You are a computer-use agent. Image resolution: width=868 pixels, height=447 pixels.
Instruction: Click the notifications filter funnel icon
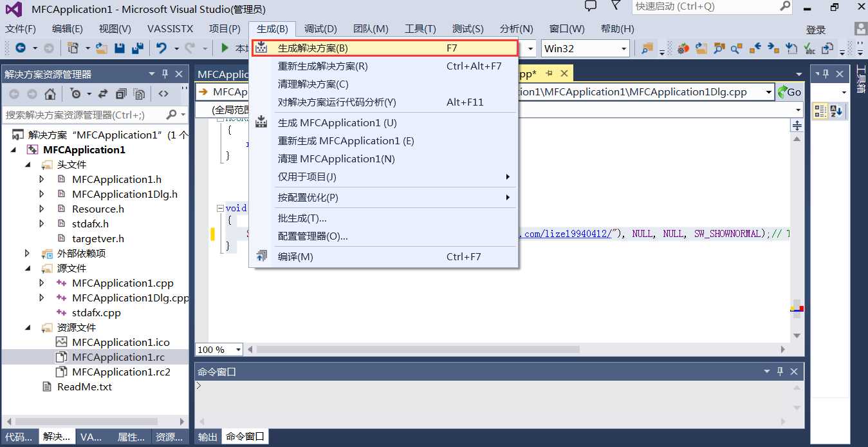[616, 6]
